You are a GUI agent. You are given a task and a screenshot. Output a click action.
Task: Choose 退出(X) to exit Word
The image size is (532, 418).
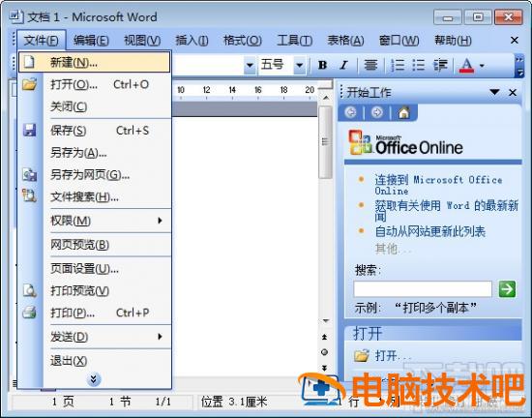click(x=94, y=361)
